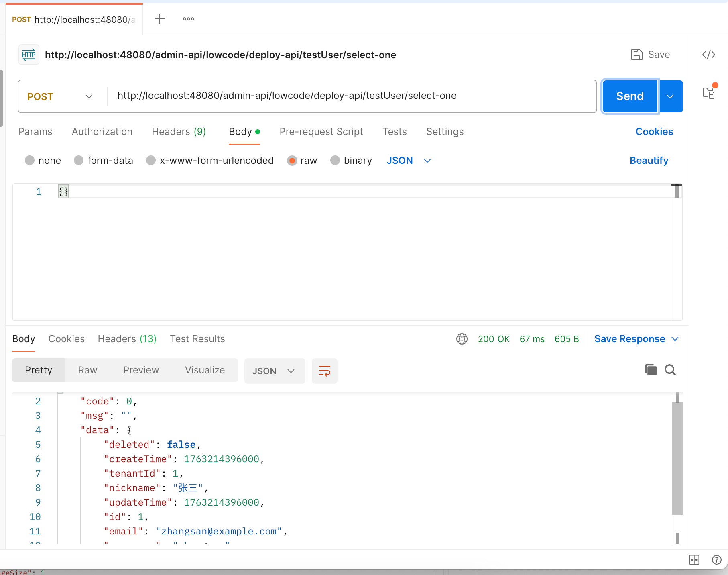Switch to the Authorization tab
Image resolution: width=728 pixels, height=575 pixels.
click(x=102, y=132)
